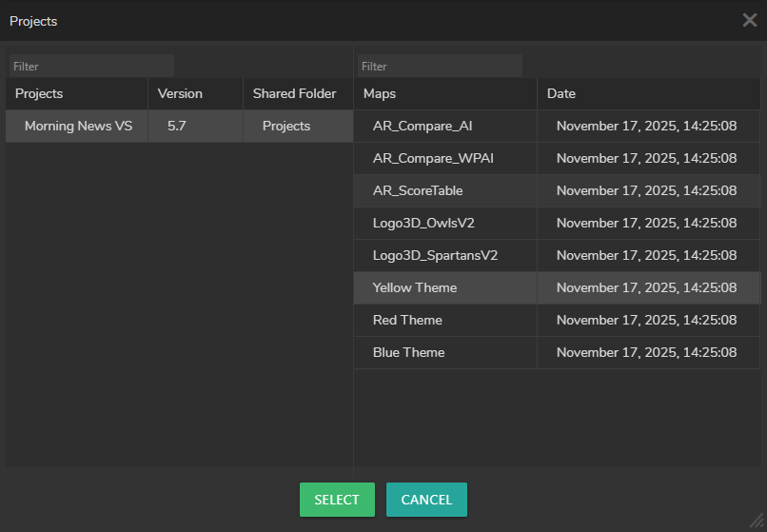Pick the AR_Compare_WPAI map row
Viewport: 767px width, 532px height.
[x=433, y=158]
